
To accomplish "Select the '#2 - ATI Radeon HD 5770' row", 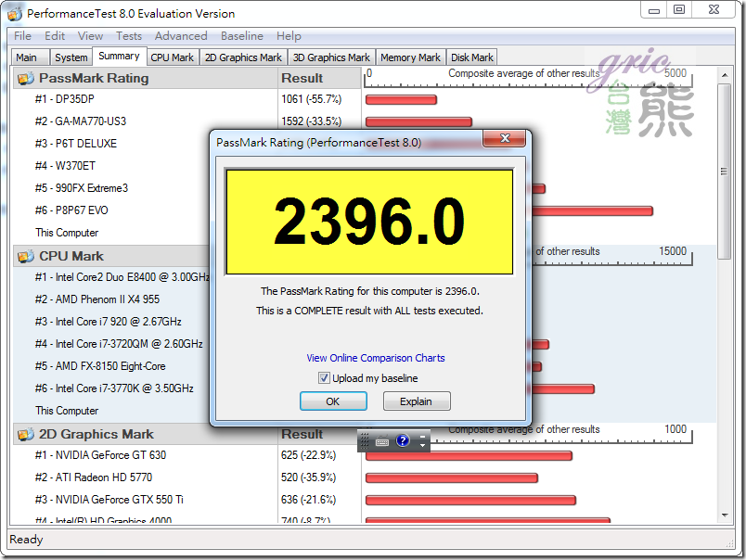I will pyautogui.click(x=94, y=477).
